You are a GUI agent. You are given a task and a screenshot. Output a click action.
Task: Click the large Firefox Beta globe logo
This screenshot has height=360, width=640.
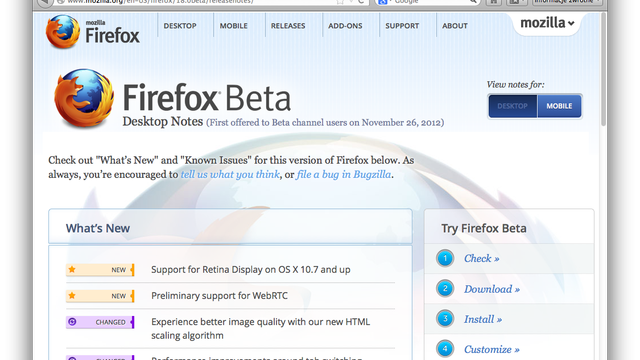84,98
